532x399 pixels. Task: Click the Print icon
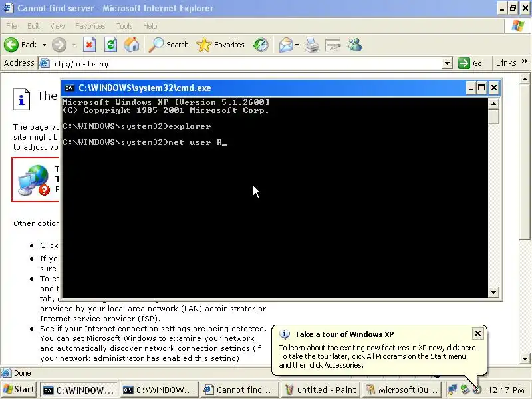[x=311, y=45]
